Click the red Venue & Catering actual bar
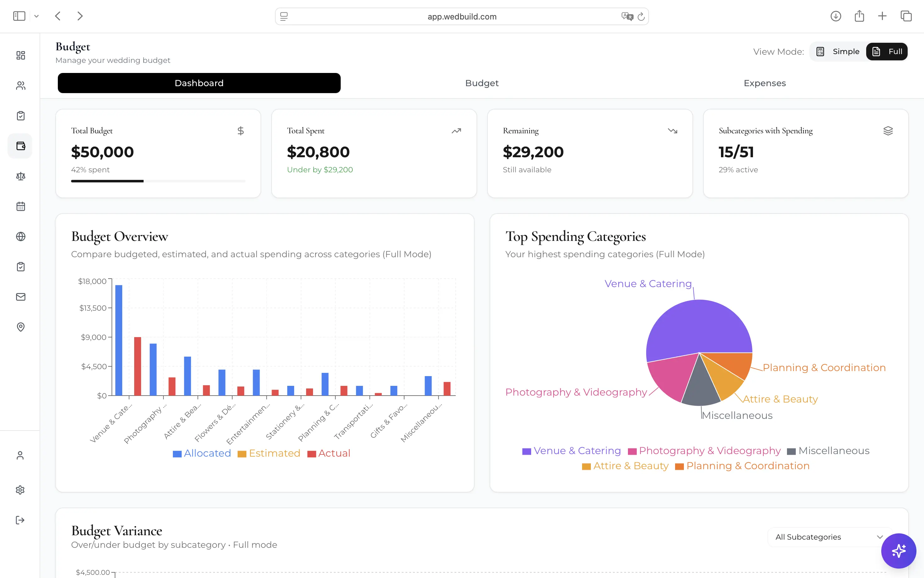This screenshot has width=924, height=578. tap(138, 366)
